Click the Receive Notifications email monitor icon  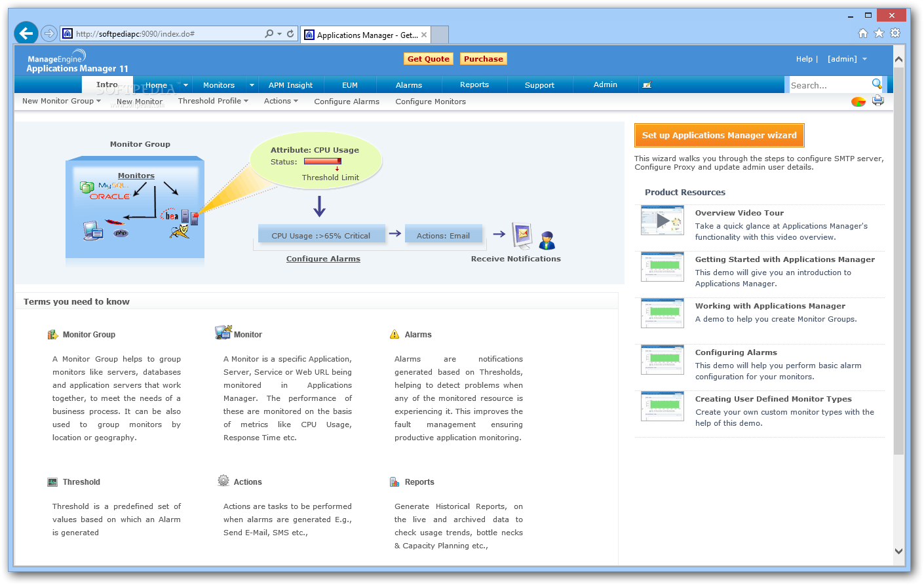tap(522, 235)
